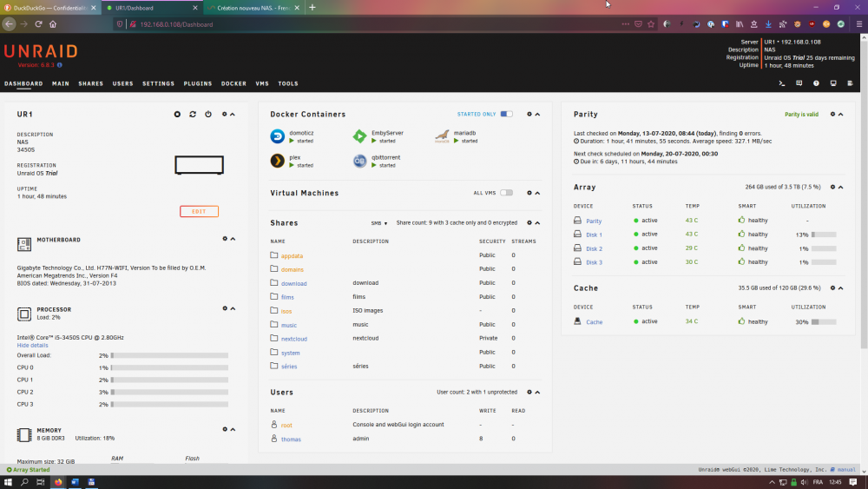Screen dimensions: 868x489
Task: Open the info log icon in header
Action: pos(851,83)
